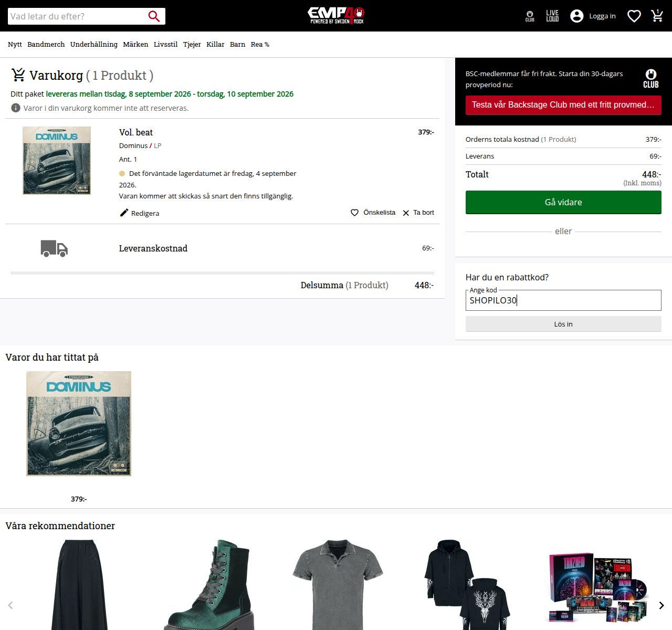Open the wishlist heart in header
Image resolution: width=672 pixels, height=630 pixels.
tap(634, 16)
